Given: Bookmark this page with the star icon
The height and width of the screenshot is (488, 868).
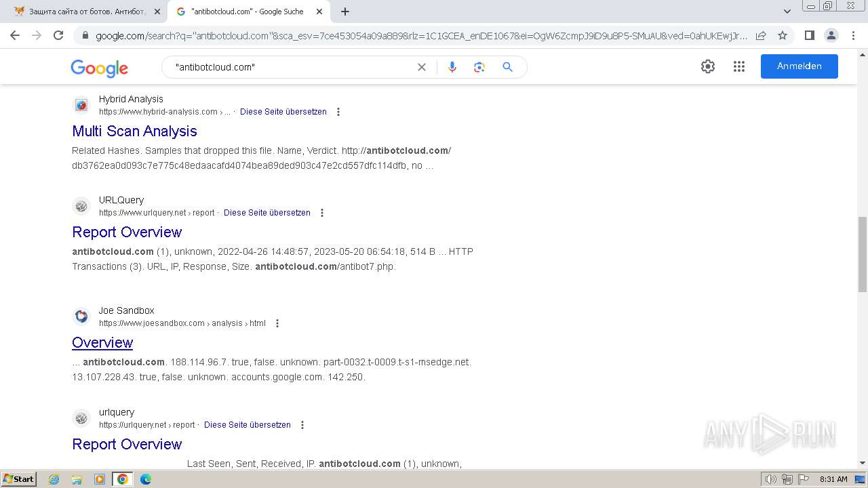Looking at the screenshot, I should click(783, 35).
